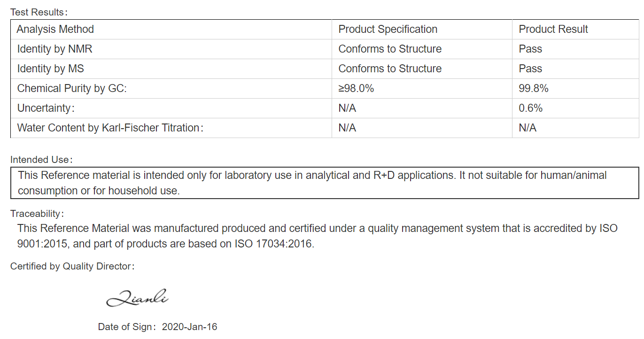644x339 pixels.
Task: Click 'Certified by Quality Director:' label
Action: coord(73,266)
